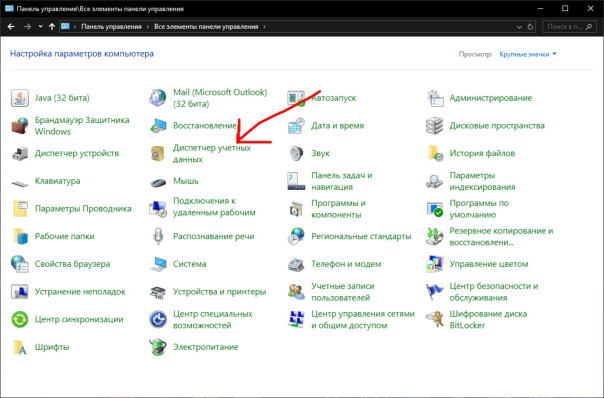Open the Шрифты link
This screenshot has width=604, height=398.
coord(52,347)
